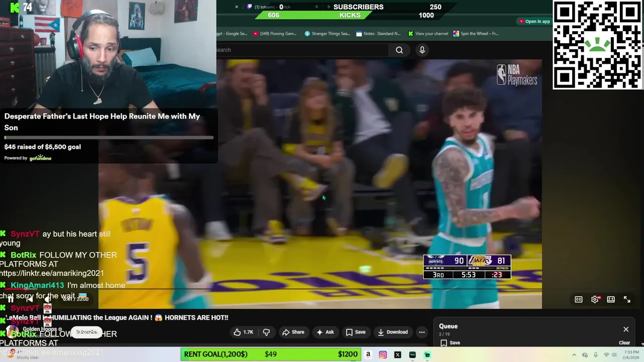Open more actions three-dot menu
This screenshot has height=362, width=644.
pos(422,332)
